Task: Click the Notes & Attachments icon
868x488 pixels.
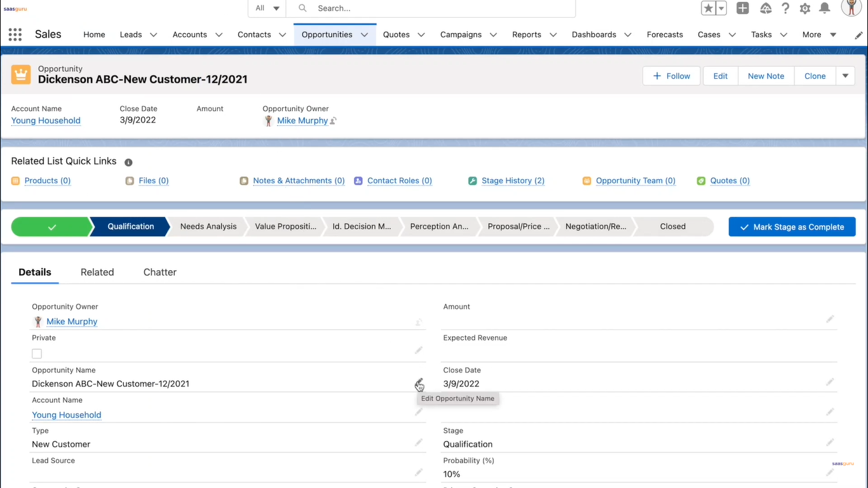Action: [x=244, y=181]
